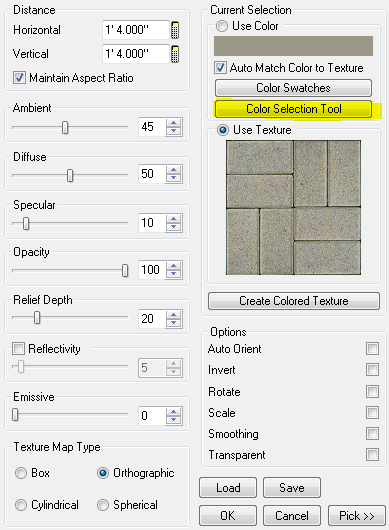
Task: Open calculator icon beside Vertical distance
Action: click(x=175, y=54)
